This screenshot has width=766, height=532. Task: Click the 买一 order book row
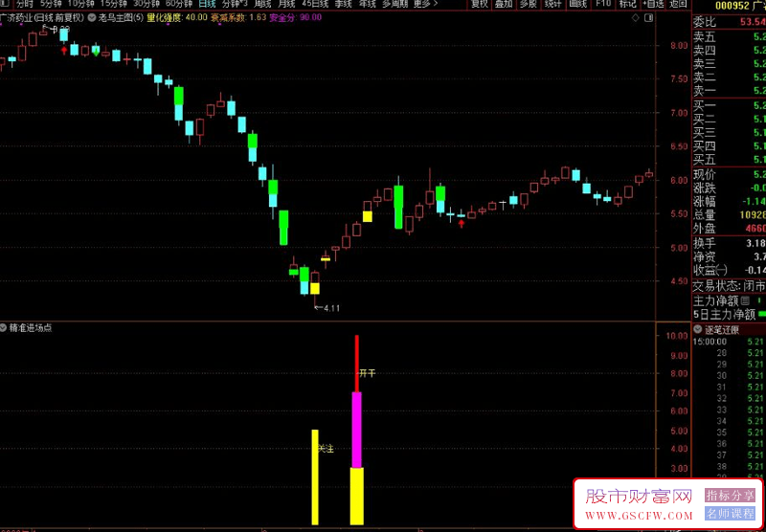(730, 105)
